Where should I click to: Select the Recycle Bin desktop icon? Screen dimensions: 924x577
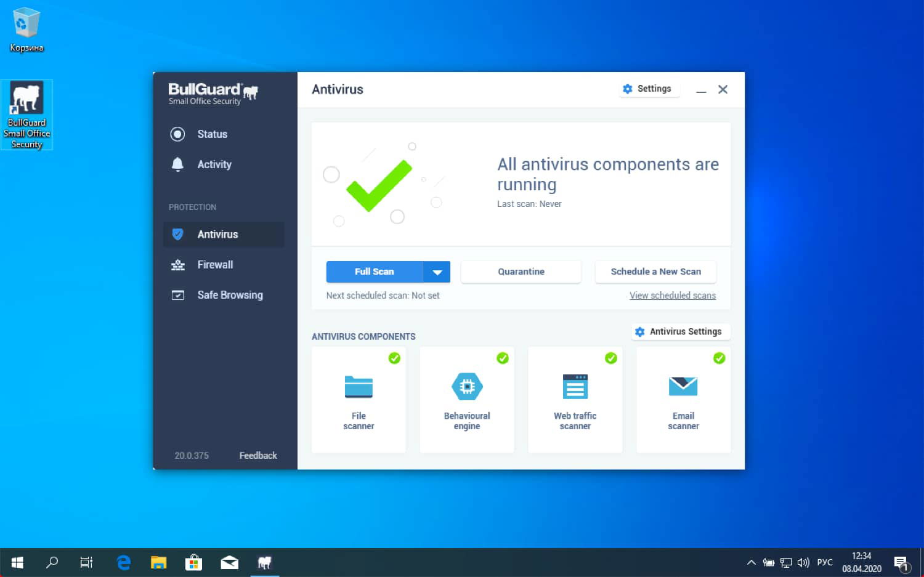click(26, 30)
